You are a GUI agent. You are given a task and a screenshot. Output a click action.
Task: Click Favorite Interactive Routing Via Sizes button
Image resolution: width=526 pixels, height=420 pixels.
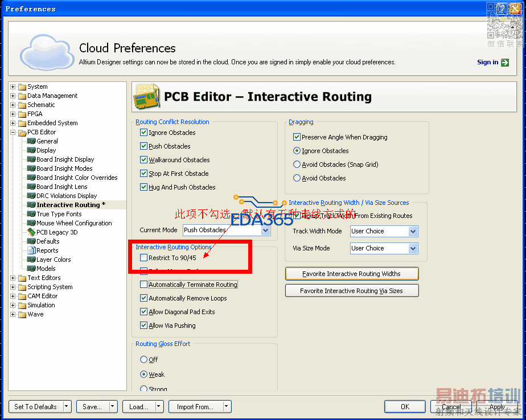click(352, 291)
